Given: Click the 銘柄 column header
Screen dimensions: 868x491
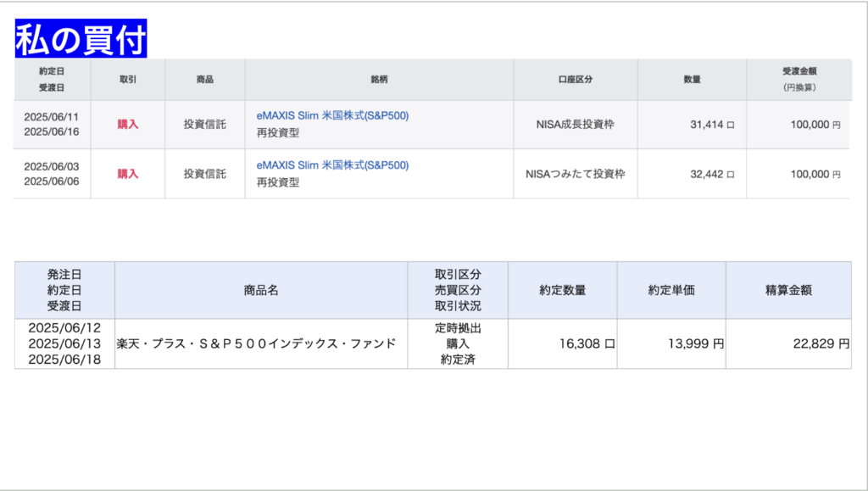Looking at the screenshot, I should (x=379, y=80).
